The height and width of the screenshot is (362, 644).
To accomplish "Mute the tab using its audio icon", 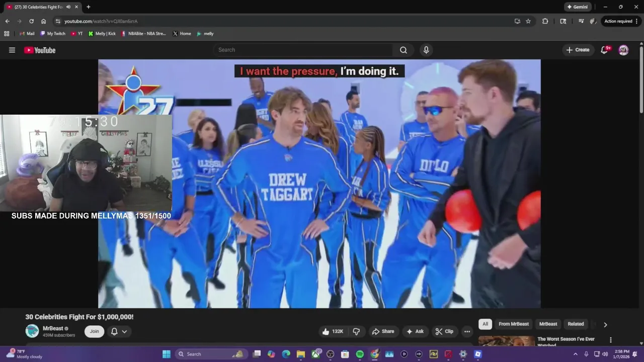I will [68, 7].
